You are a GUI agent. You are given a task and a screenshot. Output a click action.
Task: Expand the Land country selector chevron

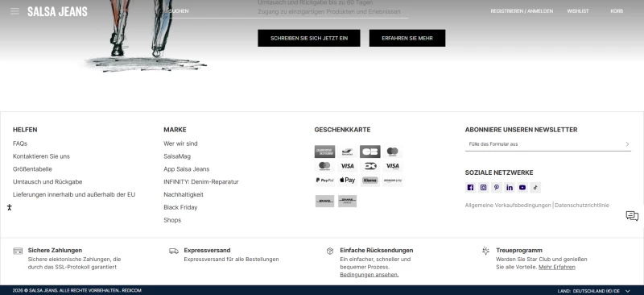[x=627, y=291]
